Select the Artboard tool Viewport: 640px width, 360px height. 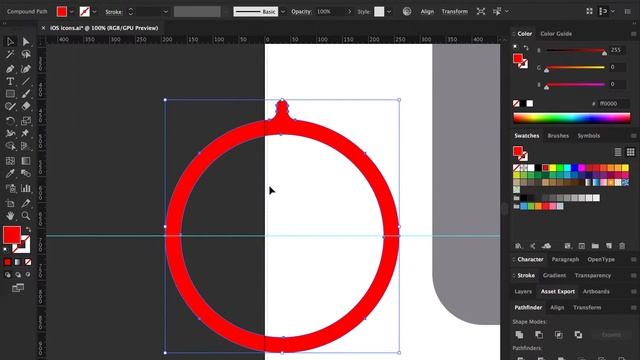(10, 203)
